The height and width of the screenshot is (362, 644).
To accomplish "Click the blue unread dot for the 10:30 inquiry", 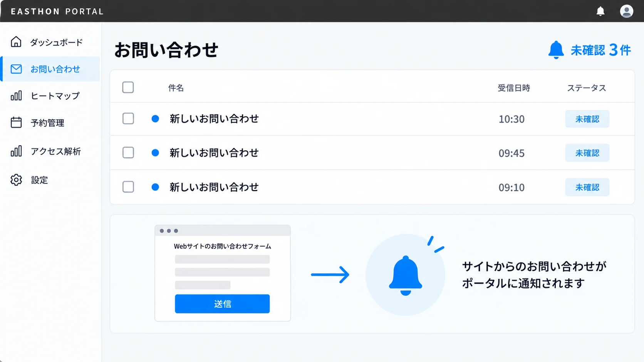I will point(155,118).
